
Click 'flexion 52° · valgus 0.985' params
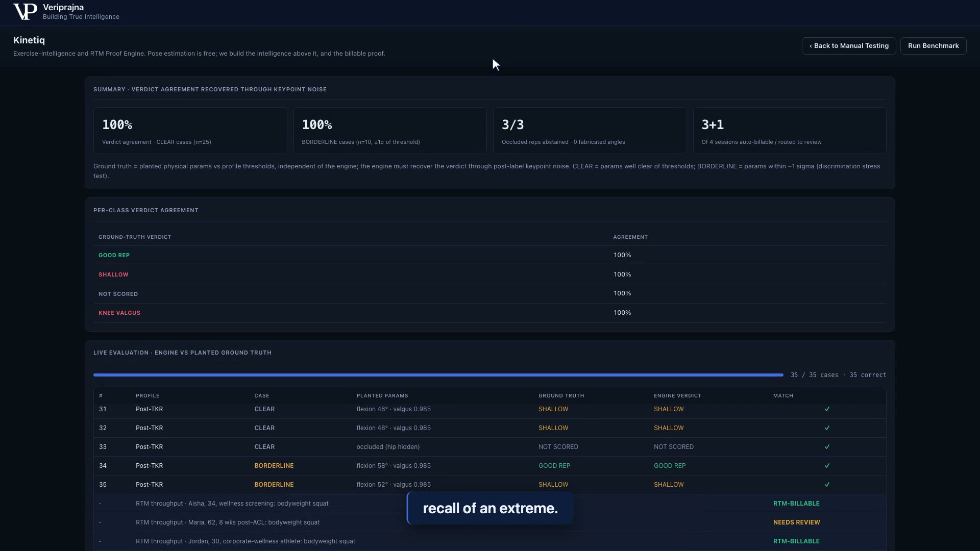pyautogui.click(x=394, y=485)
